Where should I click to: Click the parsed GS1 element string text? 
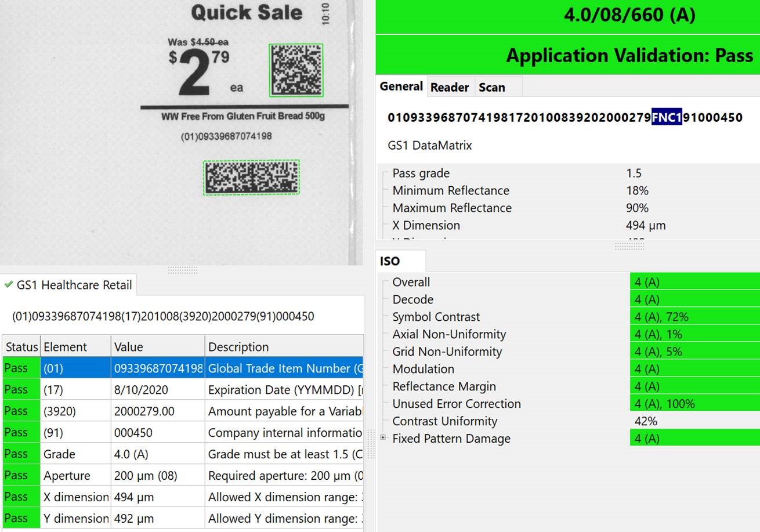point(163,317)
